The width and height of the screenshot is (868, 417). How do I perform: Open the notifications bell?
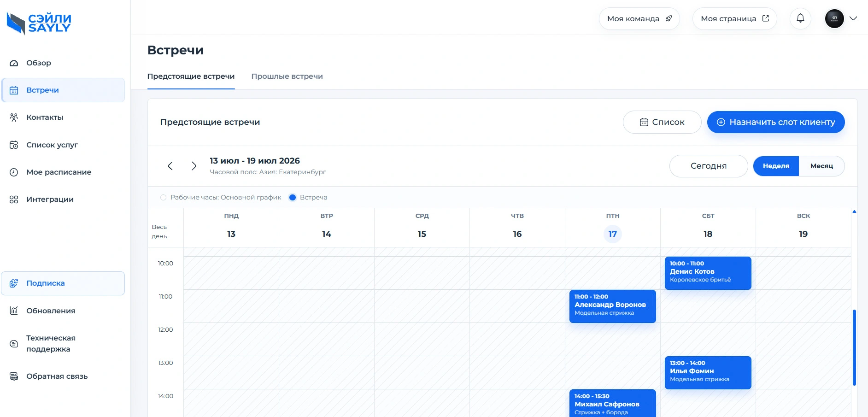(800, 18)
